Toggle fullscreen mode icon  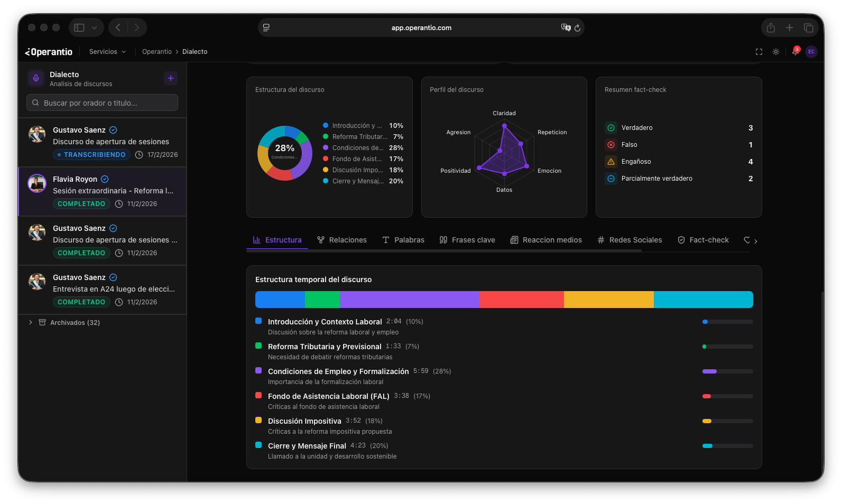759,52
